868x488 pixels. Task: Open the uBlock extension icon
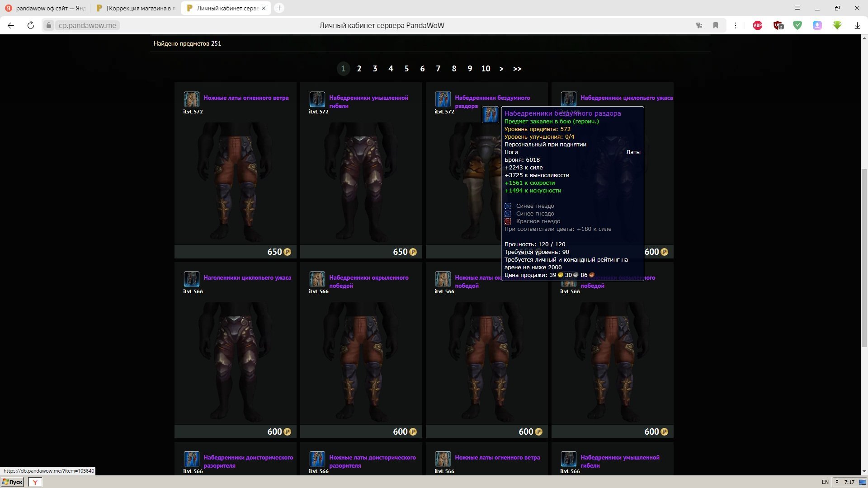[x=778, y=26]
